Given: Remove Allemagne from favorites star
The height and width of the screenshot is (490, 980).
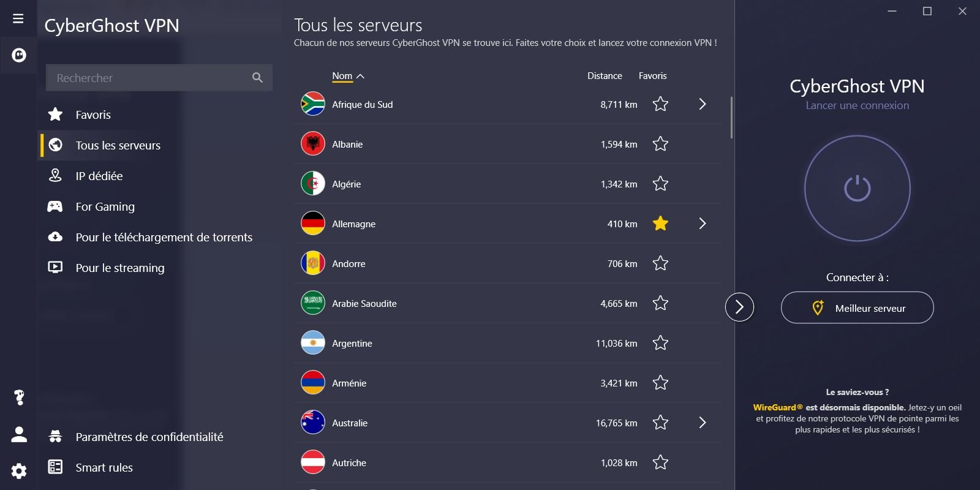Looking at the screenshot, I should click(x=660, y=224).
